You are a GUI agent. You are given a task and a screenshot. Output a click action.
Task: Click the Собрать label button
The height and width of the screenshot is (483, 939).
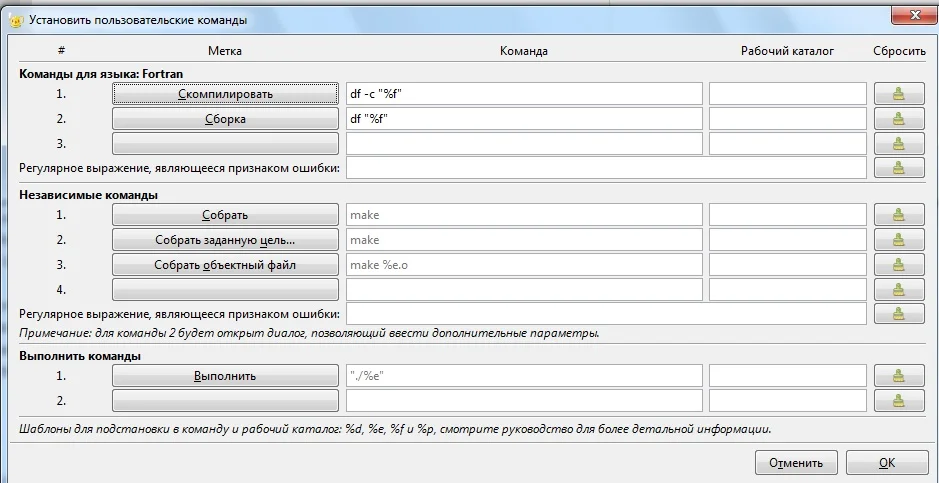[225, 214]
